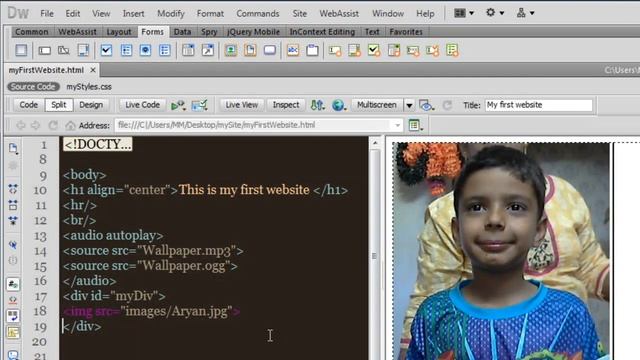
Task: Click the Source Code button
Action: pyautogui.click(x=33, y=87)
